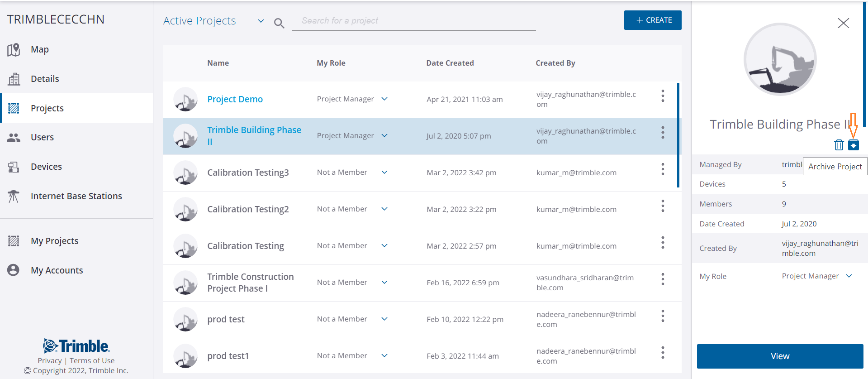Expand role dropdown for Calibration Testing2

384,209
